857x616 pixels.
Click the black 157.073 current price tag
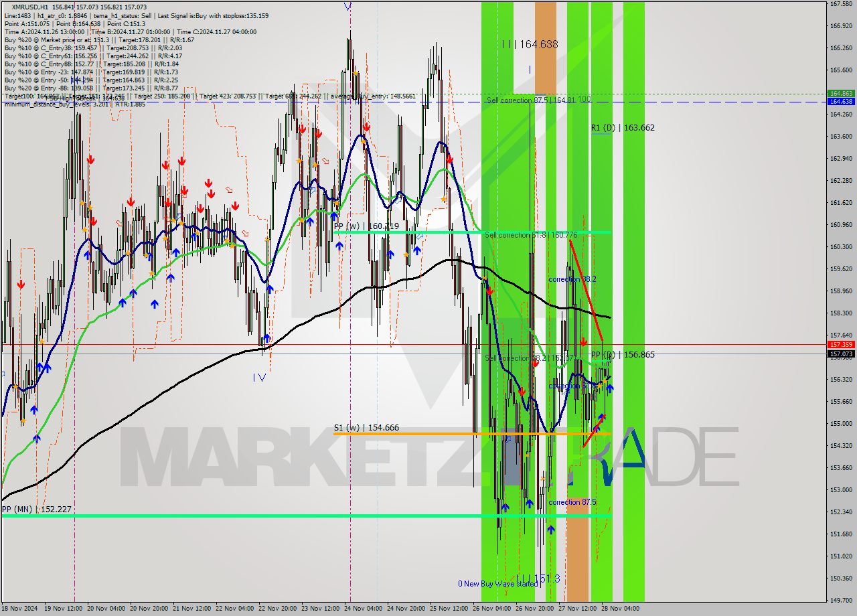(840, 354)
